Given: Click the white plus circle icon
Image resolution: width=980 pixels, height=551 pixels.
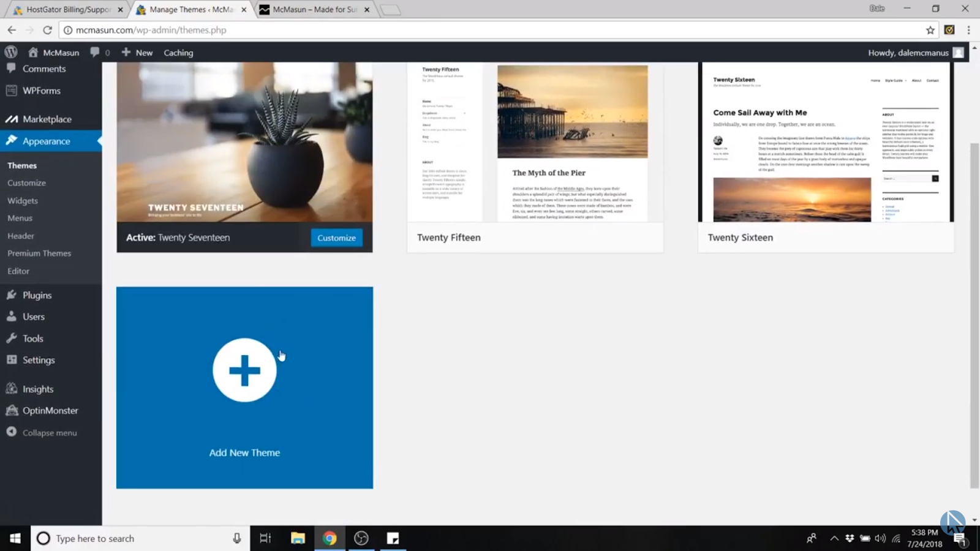Looking at the screenshot, I should point(244,370).
